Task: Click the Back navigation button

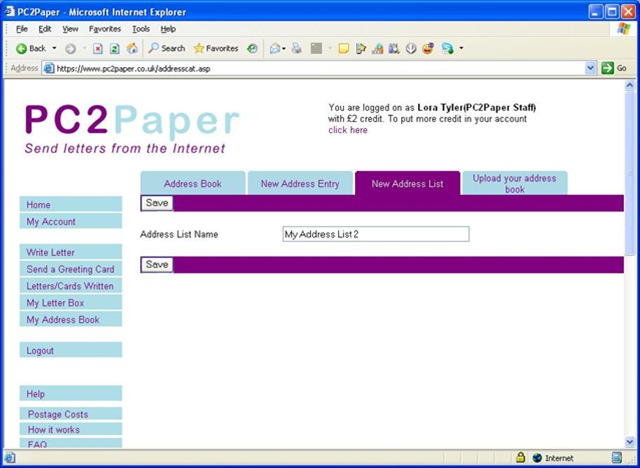Action: click(31, 49)
